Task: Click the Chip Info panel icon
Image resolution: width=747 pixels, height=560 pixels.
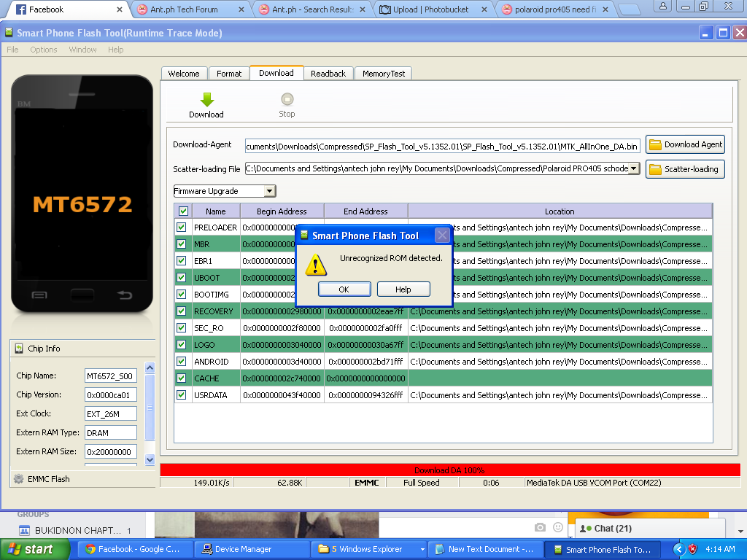Action: pos(18,349)
